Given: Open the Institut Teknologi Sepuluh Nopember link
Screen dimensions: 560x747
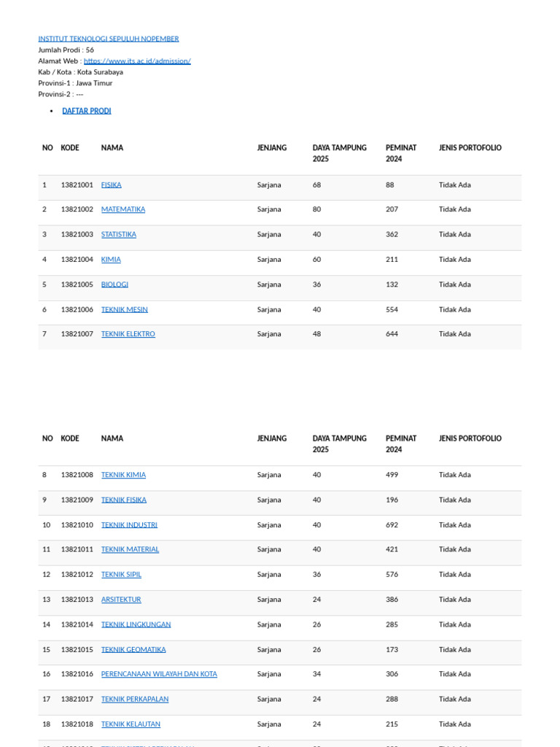Looking at the screenshot, I should (x=108, y=39).
